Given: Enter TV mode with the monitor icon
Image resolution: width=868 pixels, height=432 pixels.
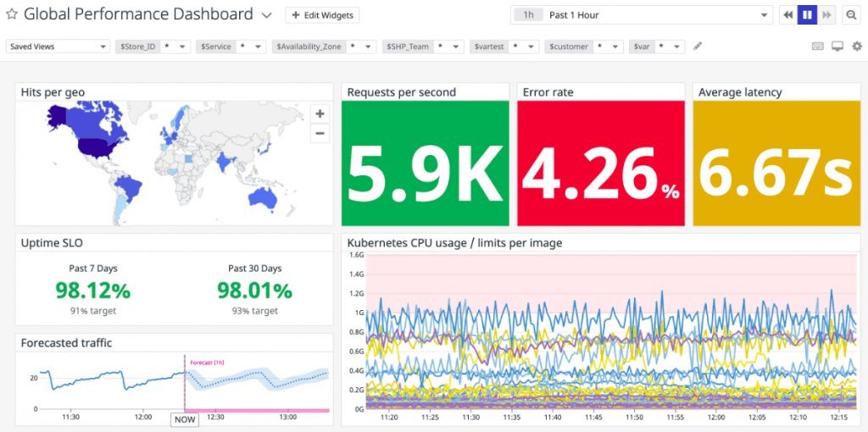Looking at the screenshot, I should pos(837,47).
